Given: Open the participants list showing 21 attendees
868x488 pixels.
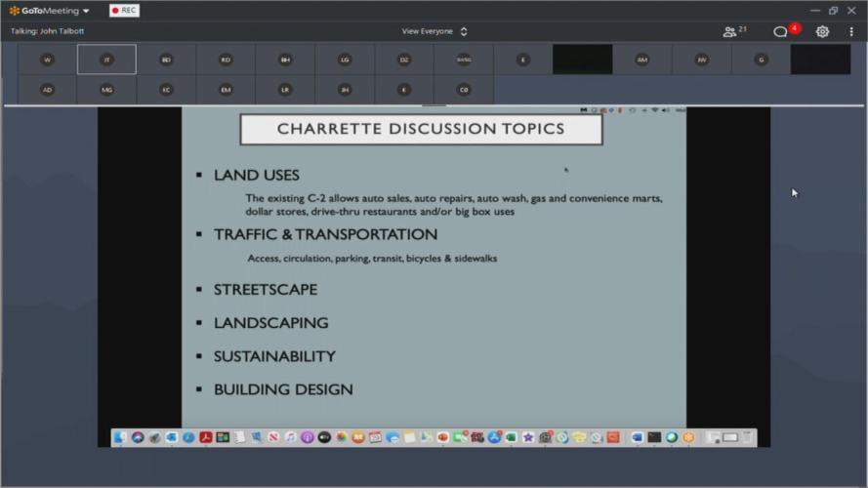Looking at the screenshot, I should point(734,31).
